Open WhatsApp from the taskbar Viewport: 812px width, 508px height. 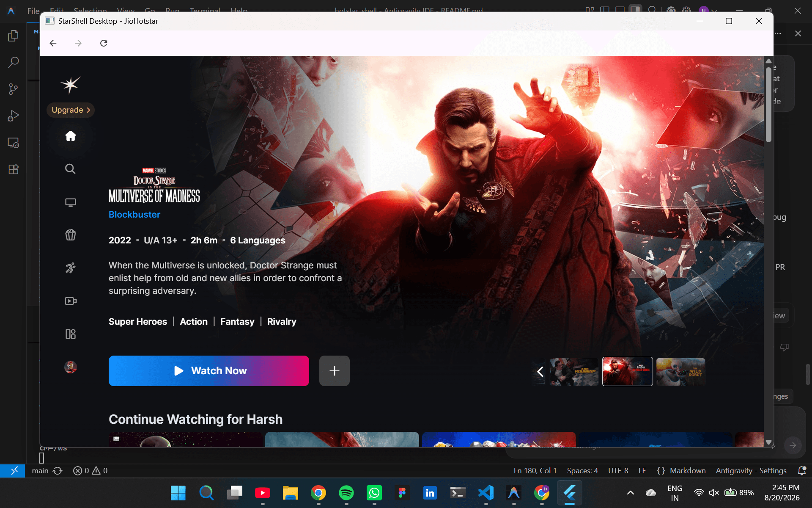click(x=374, y=493)
